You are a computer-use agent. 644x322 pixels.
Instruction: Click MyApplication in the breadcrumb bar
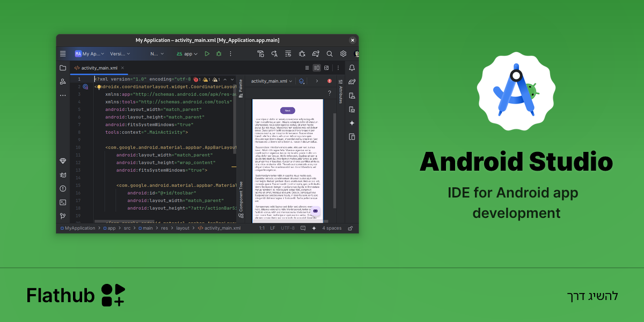point(77,228)
